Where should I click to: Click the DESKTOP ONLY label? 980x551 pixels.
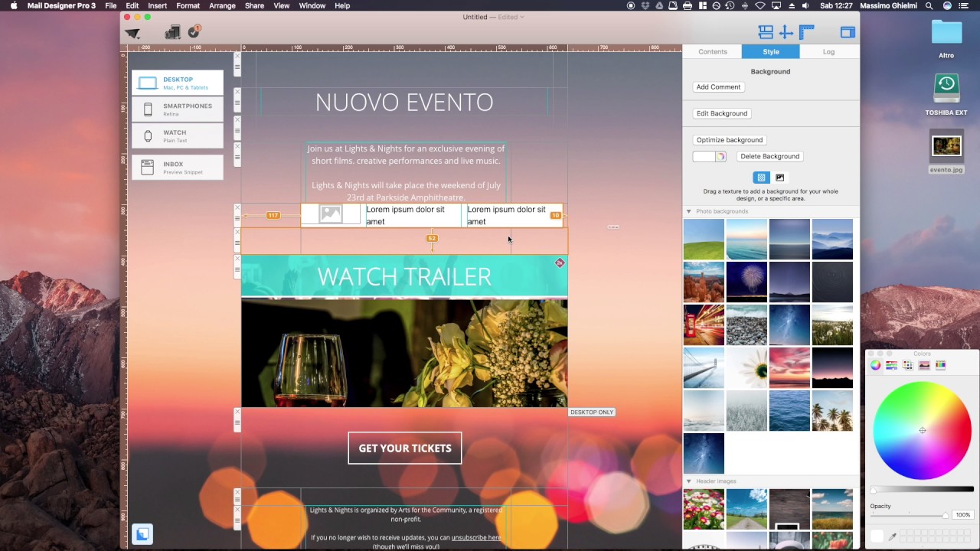click(x=592, y=412)
